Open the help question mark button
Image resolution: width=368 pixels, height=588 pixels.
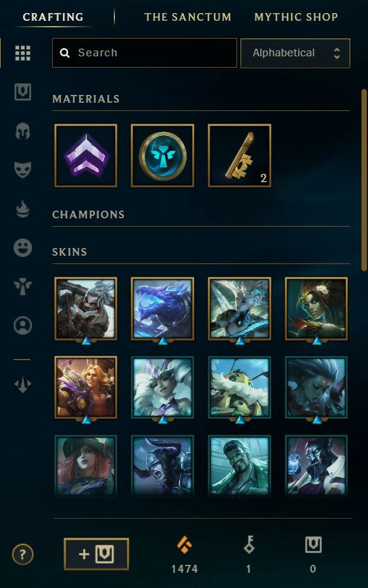pos(23,554)
